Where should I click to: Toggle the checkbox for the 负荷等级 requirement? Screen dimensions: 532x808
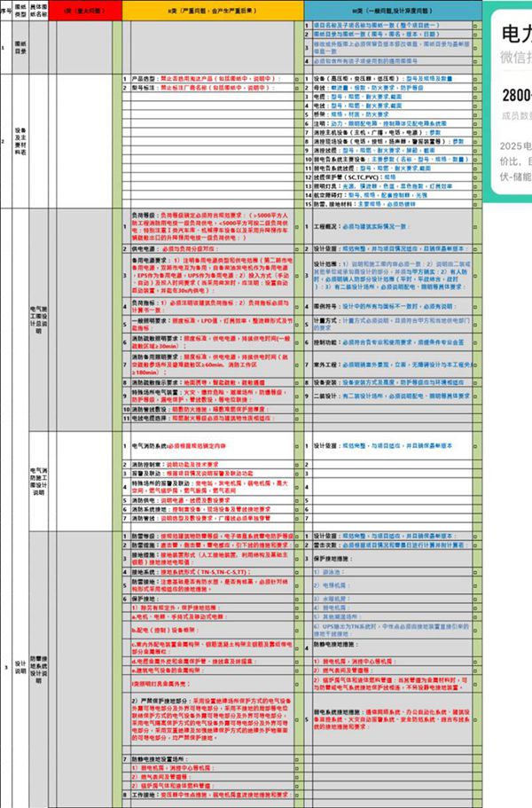[297, 227]
